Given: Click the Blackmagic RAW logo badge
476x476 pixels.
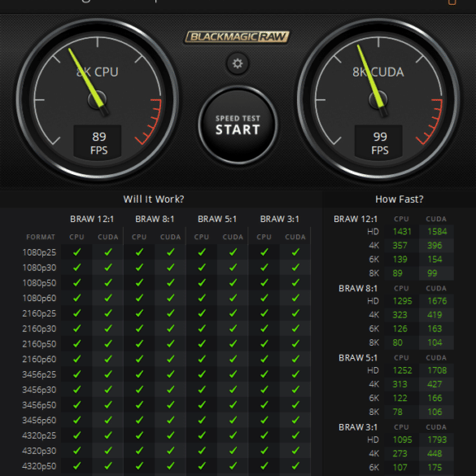Looking at the screenshot, I should [x=237, y=37].
